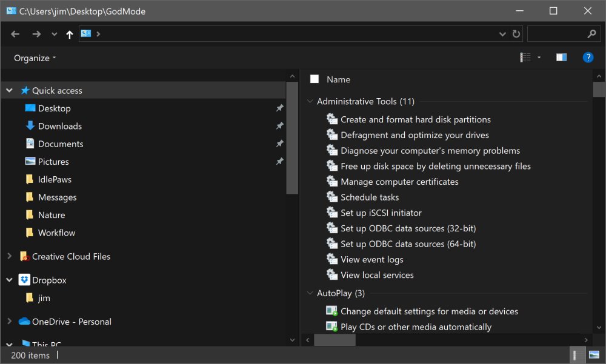606x364 pixels.
Task: Switch to large thumbnails view in status bar
Action: pos(594,355)
